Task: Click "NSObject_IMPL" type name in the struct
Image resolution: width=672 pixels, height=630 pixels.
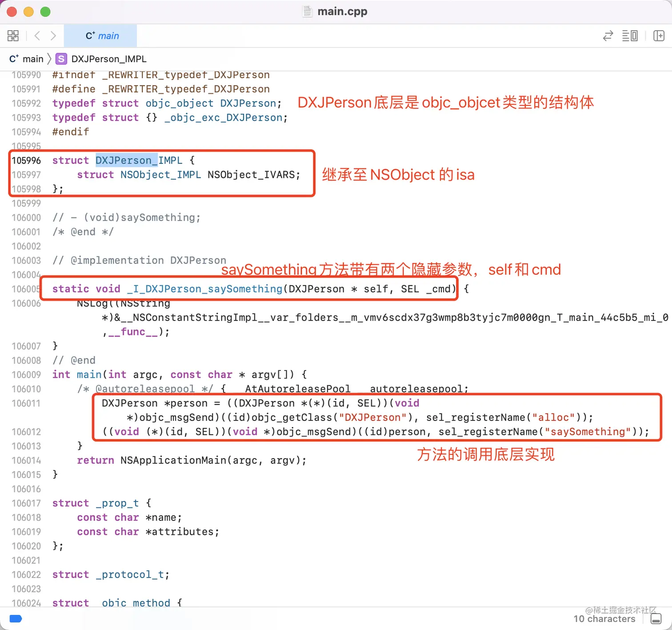Action: pos(161,175)
